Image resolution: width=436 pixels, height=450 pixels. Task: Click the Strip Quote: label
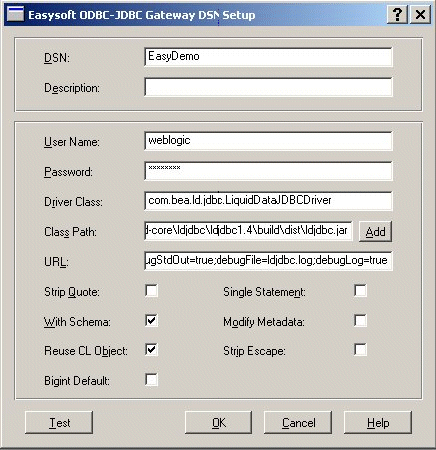pos(72,292)
